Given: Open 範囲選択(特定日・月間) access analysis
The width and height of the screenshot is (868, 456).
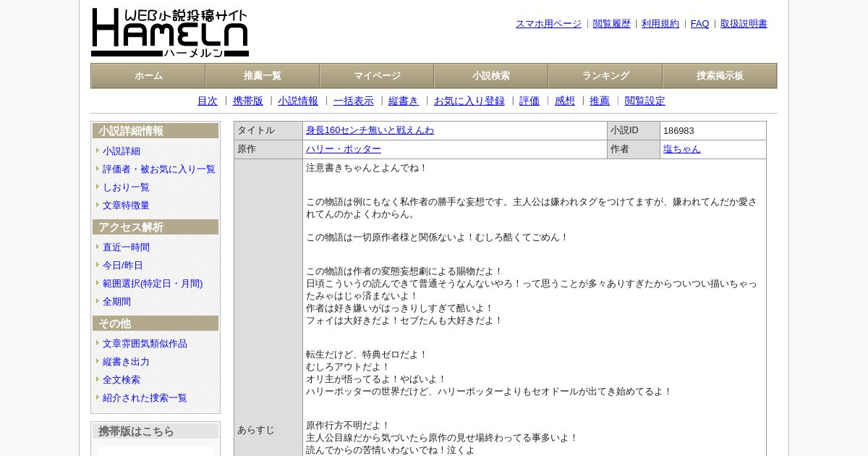Looking at the screenshot, I should coord(153,284).
